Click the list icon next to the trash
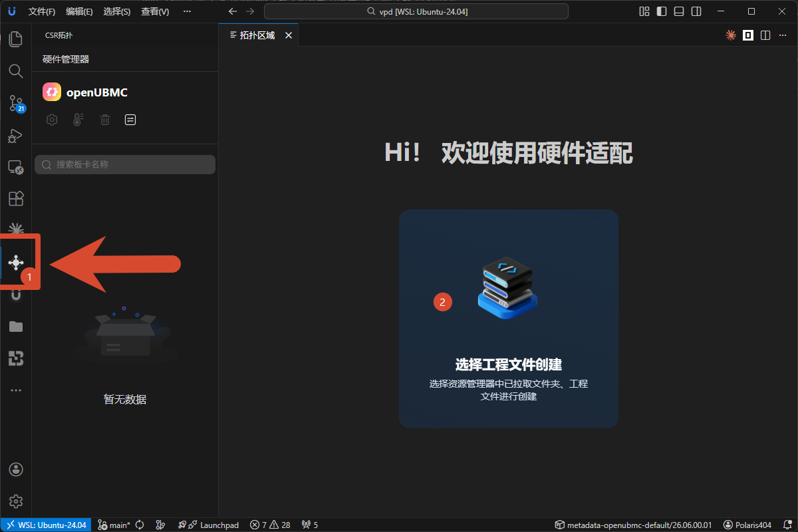This screenshot has height=532, width=798. click(x=130, y=120)
